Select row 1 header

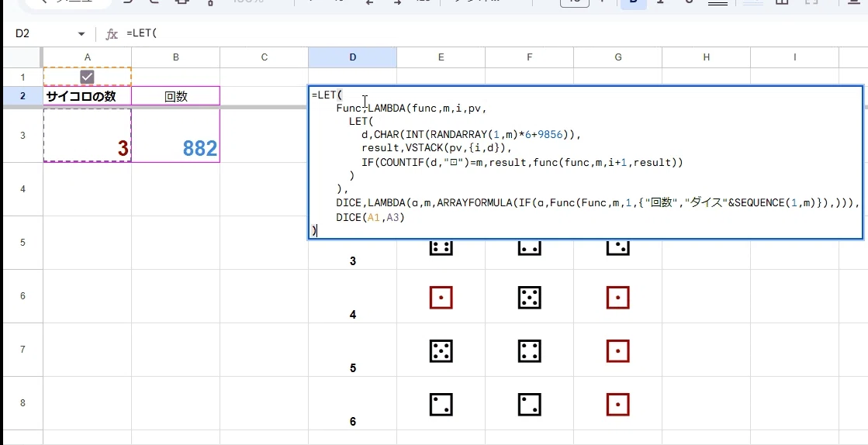pos(22,77)
